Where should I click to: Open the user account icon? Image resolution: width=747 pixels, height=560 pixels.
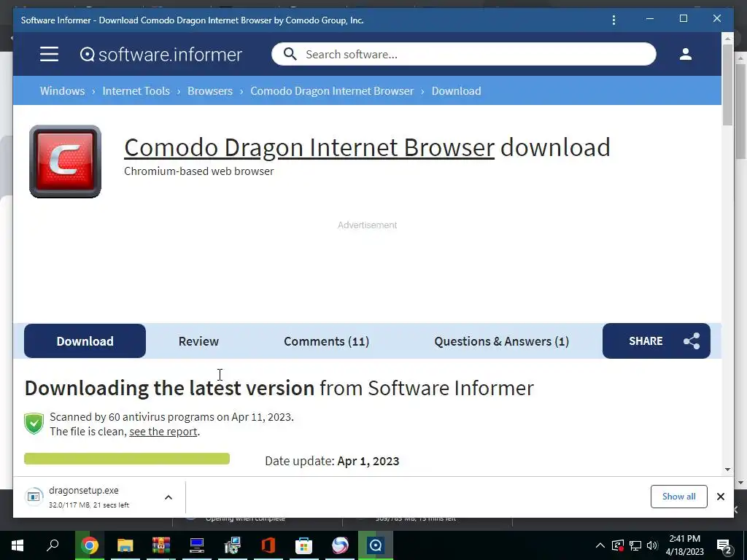tap(686, 54)
